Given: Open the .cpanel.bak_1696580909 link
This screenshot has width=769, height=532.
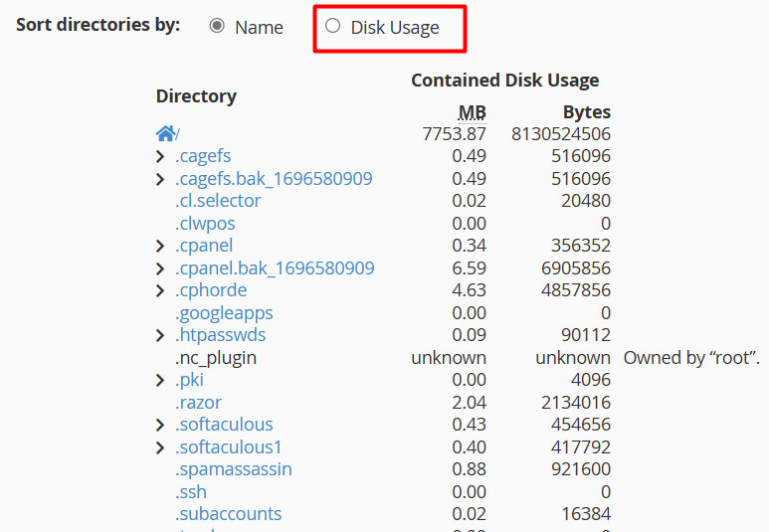Looking at the screenshot, I should click(275, 267).
